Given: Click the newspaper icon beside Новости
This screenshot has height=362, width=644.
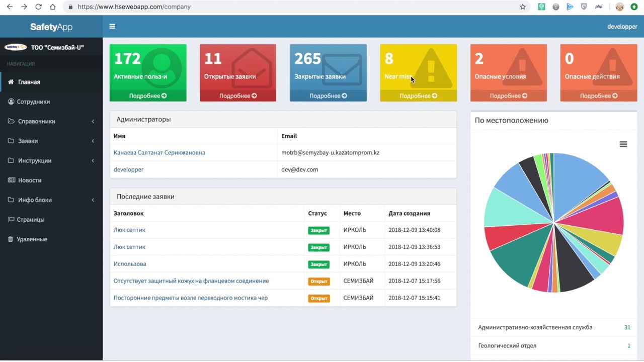Looking at the screenshot, I should [x=11, y=180].
